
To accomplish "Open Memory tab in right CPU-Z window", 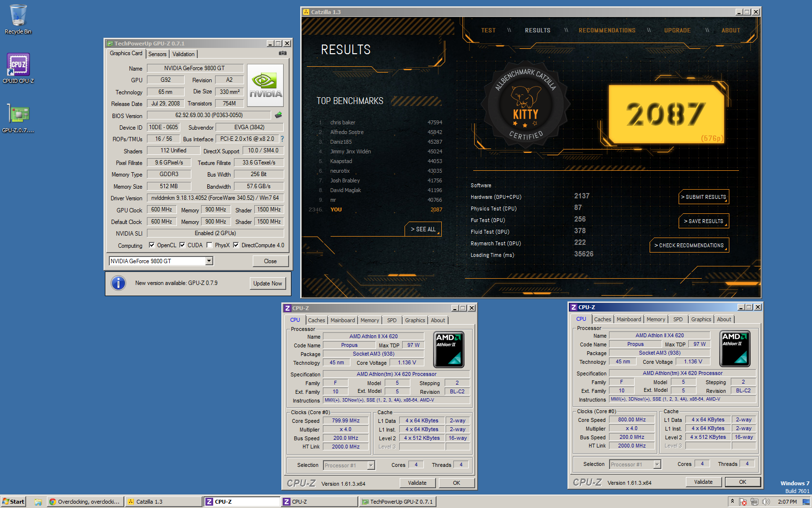I will [656, 319].
